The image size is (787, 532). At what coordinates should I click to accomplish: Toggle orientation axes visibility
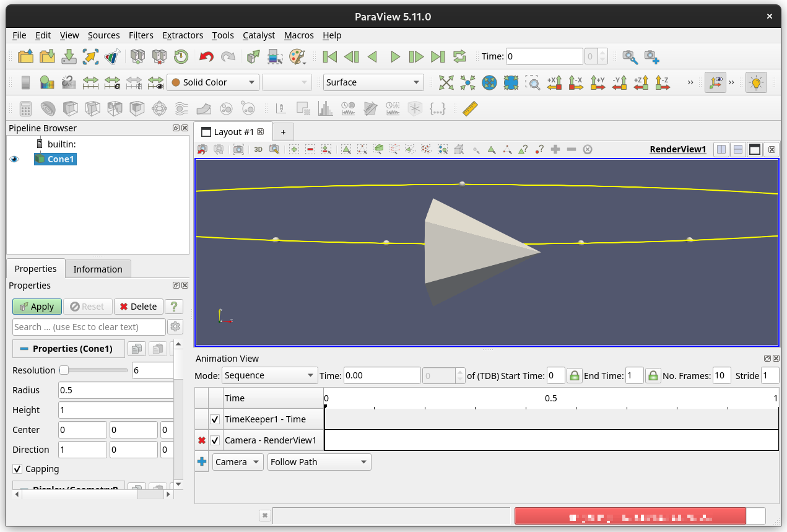point(715,82)
